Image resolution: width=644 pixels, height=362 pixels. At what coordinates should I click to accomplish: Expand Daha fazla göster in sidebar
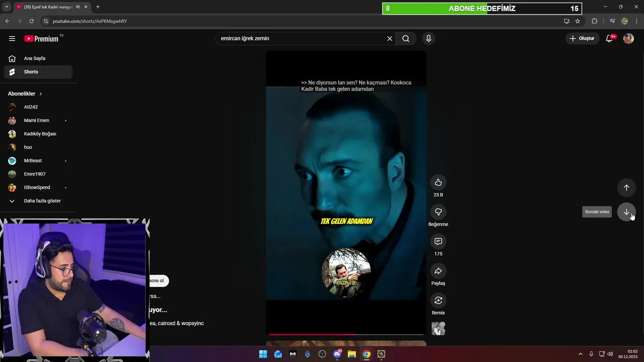point(38,201)
